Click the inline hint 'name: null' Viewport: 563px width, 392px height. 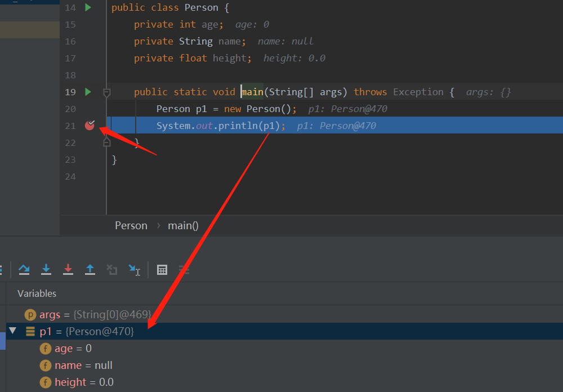coord(285,41)
